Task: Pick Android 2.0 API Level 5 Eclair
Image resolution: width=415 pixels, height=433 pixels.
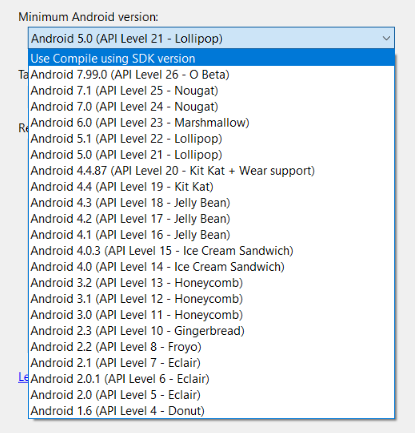Action: click(212, 394)
